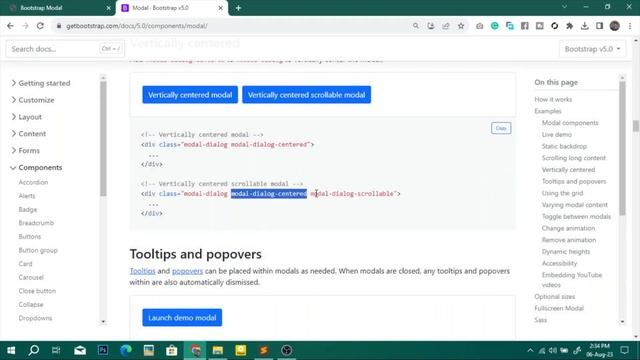The width and height of the screenshot is (640, 360).
Task: Click the share page icon in address bar
Action: coord(446,26)
